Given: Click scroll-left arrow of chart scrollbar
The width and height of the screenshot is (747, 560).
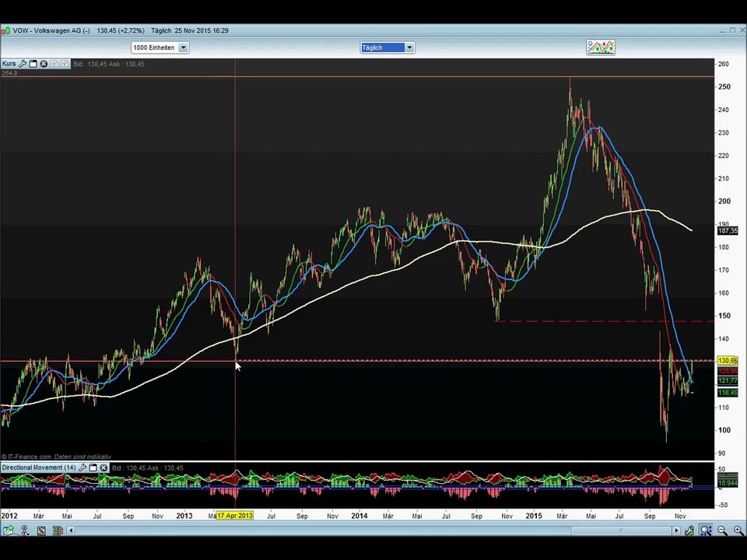Looking at the screenshot, I should (x=71, y=530).
